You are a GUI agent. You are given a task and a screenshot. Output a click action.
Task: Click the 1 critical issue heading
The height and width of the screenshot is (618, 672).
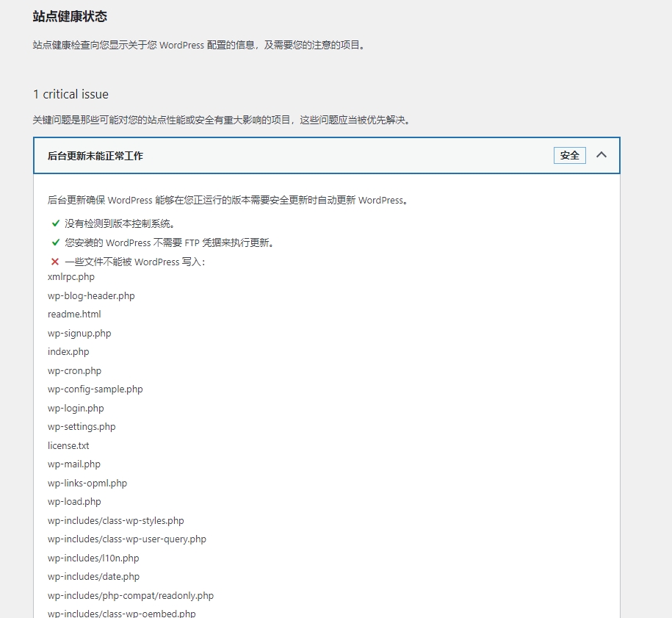coord(71,94)
